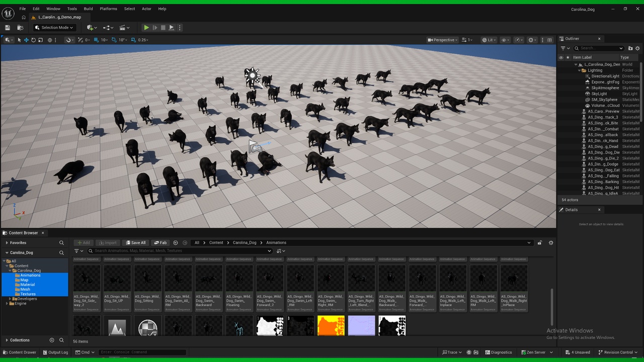
Task: Open the Cinematics clapperboard menu
Action: point(124,28)
